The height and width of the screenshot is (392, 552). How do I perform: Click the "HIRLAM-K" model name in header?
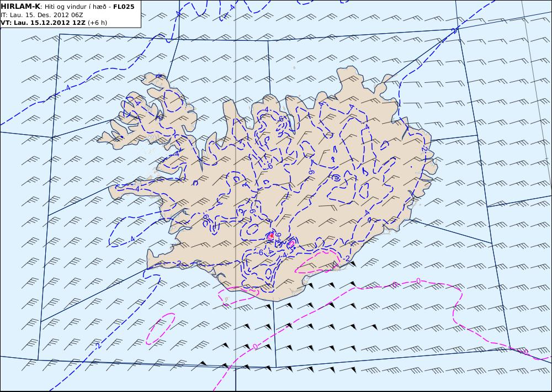point(20,6)
